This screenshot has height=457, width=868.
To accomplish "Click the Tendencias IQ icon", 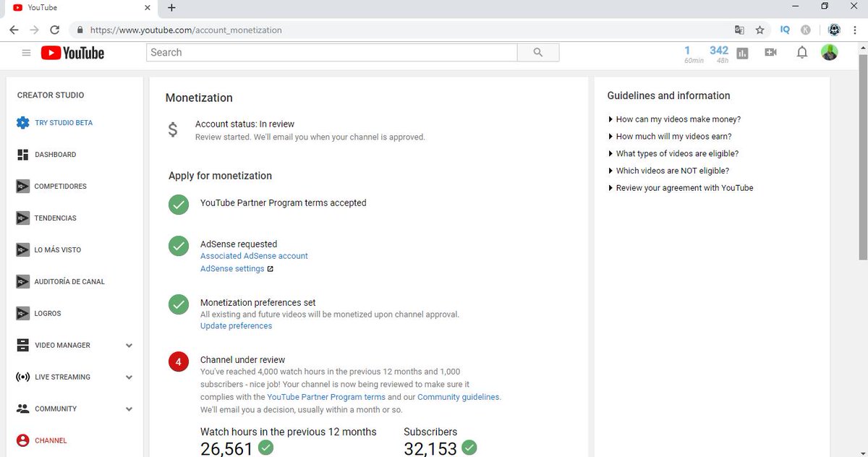I will click(x=22, y=218).
